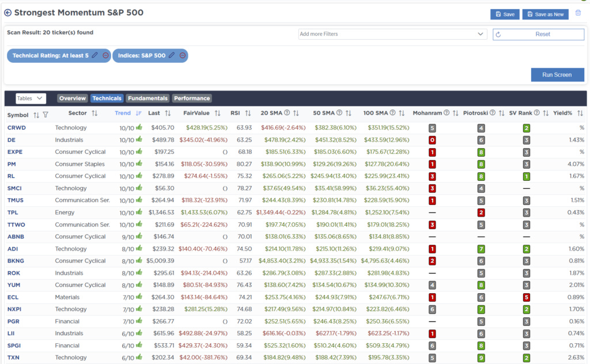The image size is (590, 364).
Task: Click the Save button
Action: (x=505, y=14)
